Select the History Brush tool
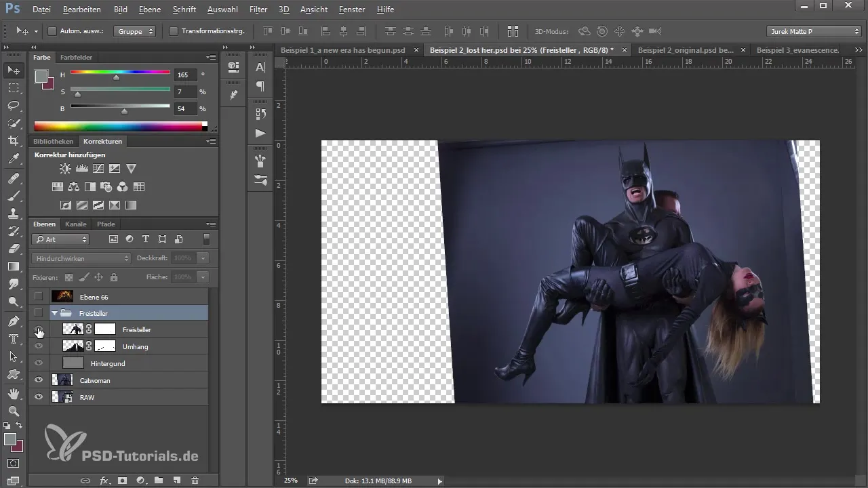 pos(14,231)
